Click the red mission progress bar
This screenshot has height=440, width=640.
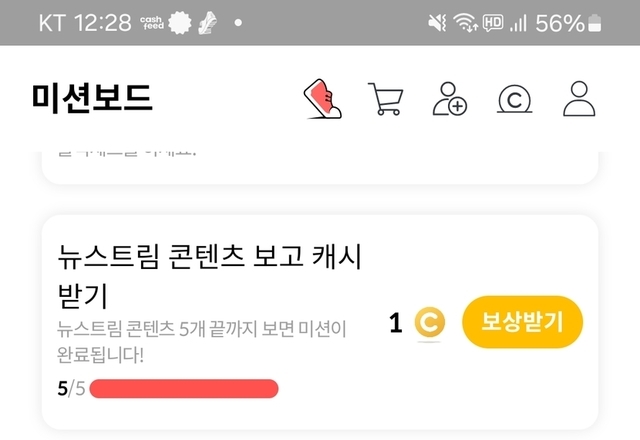coord(184,388)
